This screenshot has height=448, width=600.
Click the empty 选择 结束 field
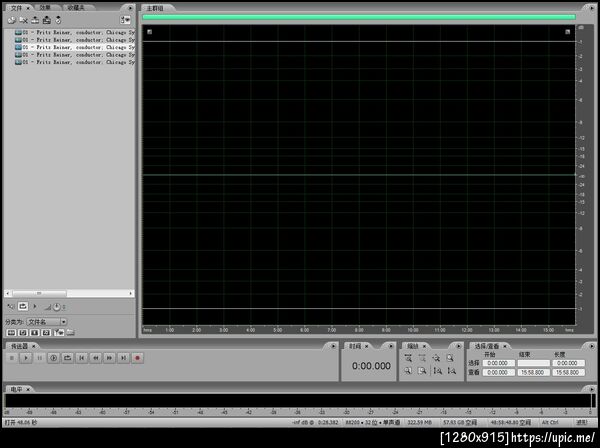coord(533,363)
